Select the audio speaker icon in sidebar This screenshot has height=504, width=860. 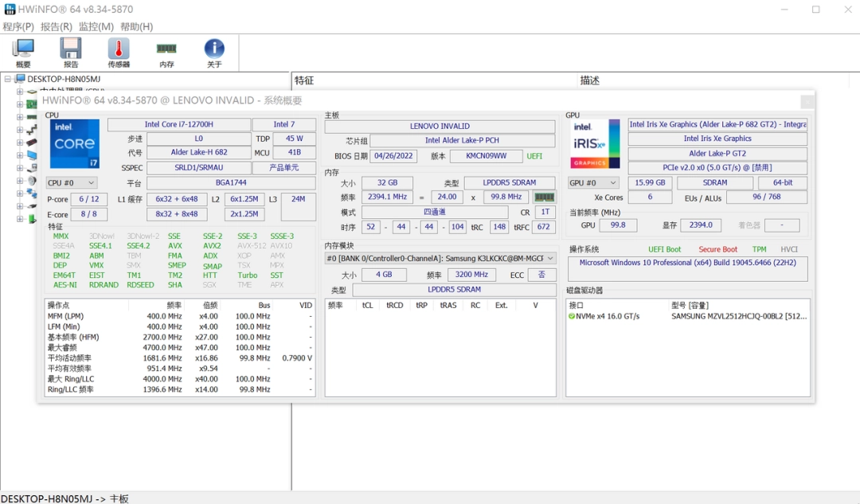33,180
